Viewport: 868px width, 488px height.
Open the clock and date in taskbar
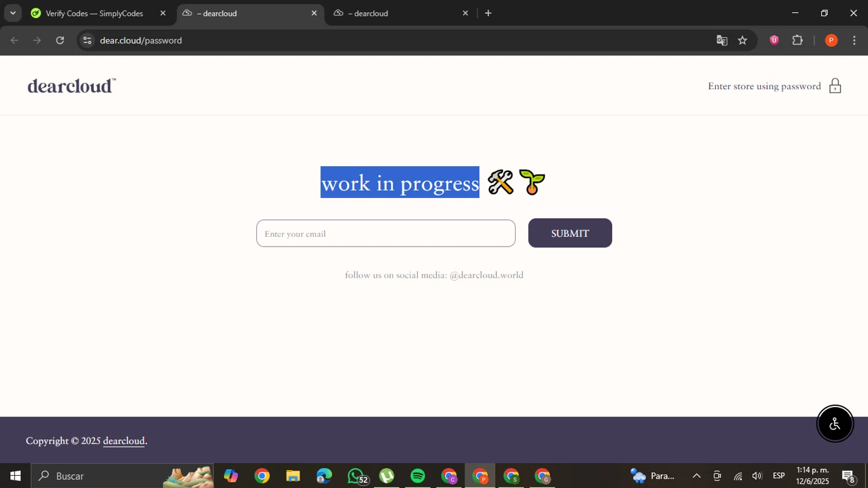point(812,476)
